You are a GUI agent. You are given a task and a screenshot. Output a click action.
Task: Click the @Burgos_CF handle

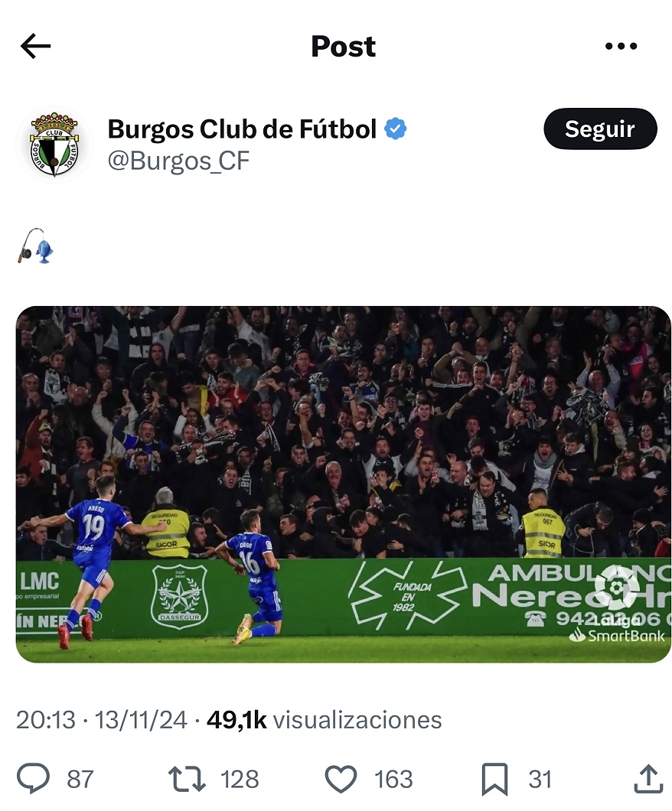point(178,161)
